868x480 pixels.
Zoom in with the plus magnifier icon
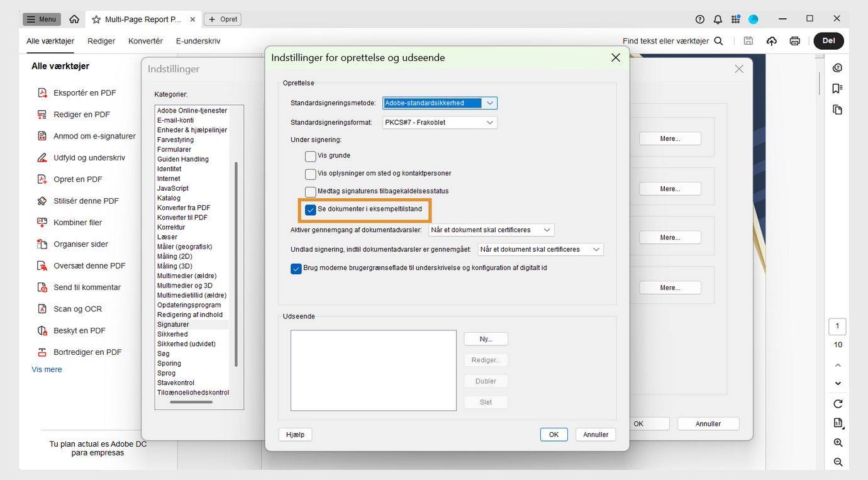tap(838, 443)
